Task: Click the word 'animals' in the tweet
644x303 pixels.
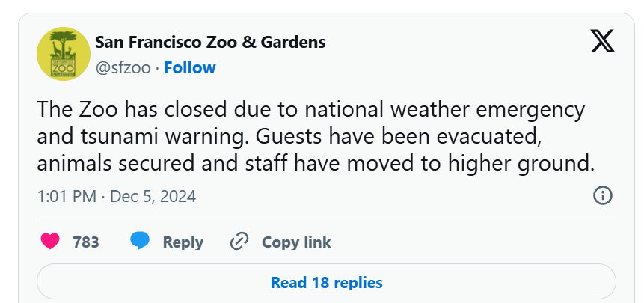Action: tap(75, 163)
